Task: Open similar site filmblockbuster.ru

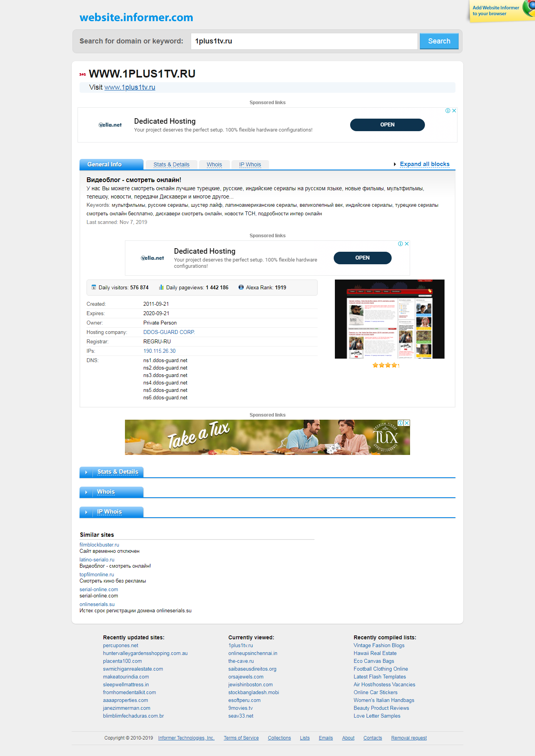Action: (x=99, y=545)
